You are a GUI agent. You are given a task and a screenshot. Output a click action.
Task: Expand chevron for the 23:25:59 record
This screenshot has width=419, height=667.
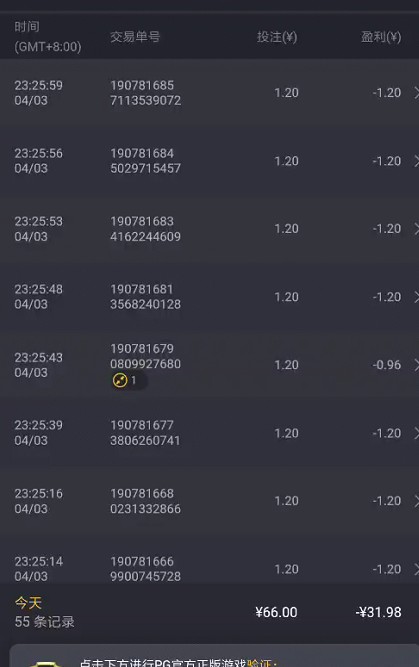coord(416,93)
